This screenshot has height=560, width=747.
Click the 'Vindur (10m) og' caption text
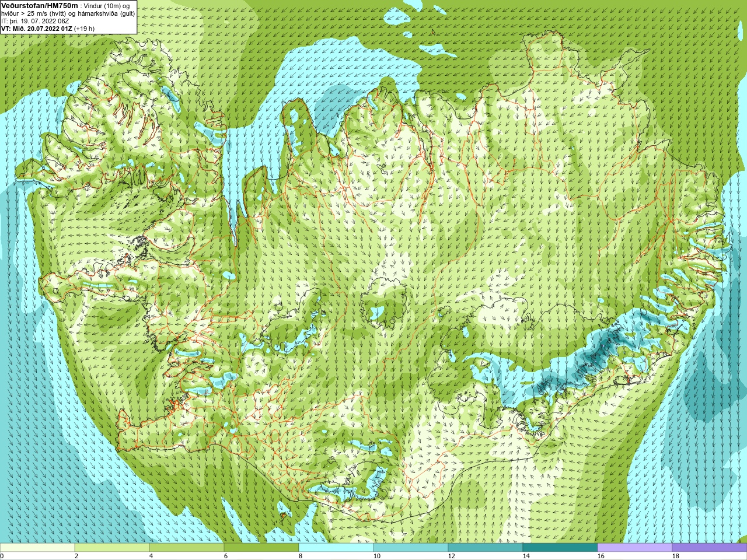coord(107,6)
